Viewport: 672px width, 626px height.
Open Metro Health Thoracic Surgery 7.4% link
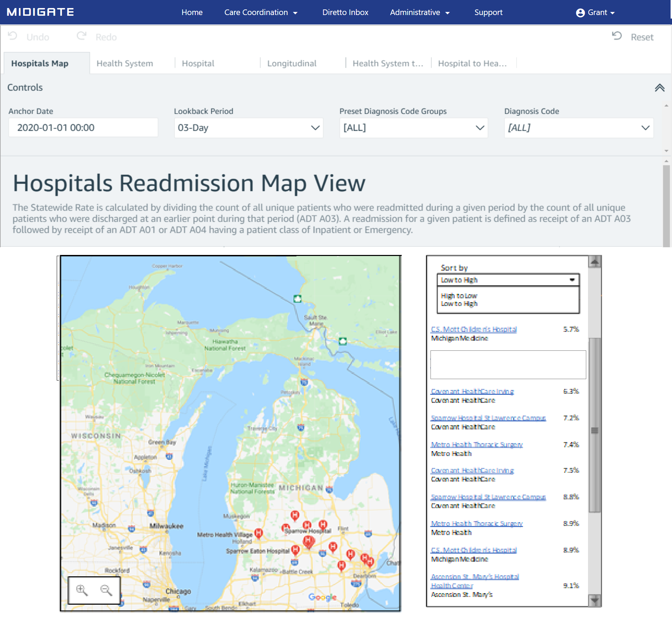tap(477, 444)
